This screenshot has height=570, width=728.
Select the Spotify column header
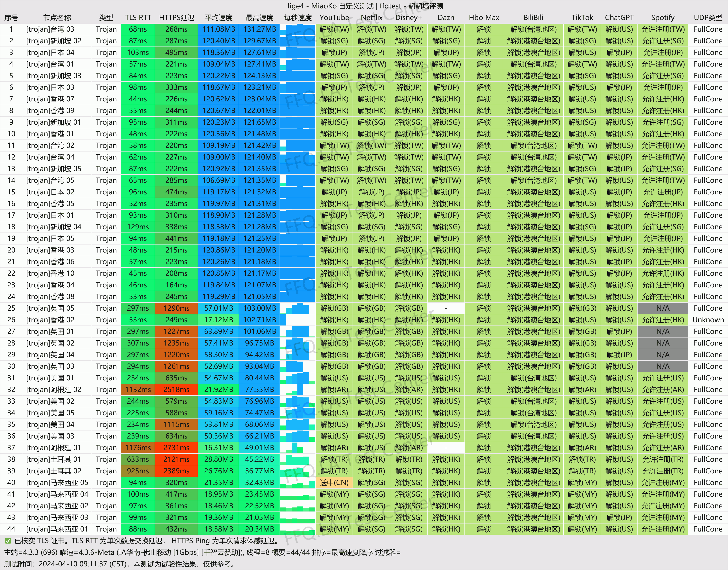click(663, 18)
